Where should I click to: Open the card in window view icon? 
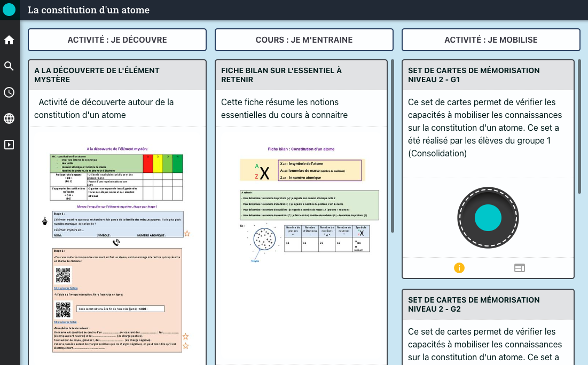(520, 268)
